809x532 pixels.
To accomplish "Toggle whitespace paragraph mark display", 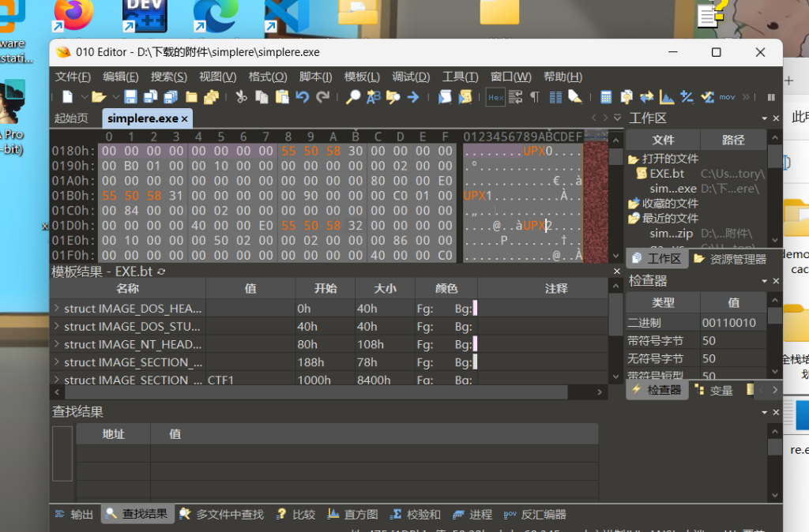I will (535, 97).
